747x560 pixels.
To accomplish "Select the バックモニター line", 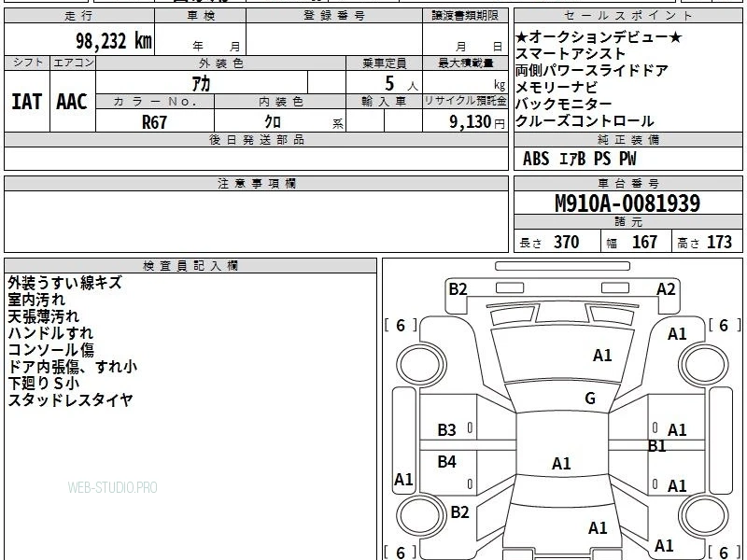I will point(564,104).
